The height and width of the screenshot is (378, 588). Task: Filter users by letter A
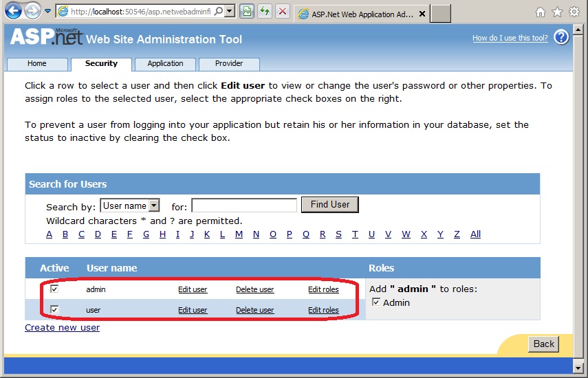point(49,234)
